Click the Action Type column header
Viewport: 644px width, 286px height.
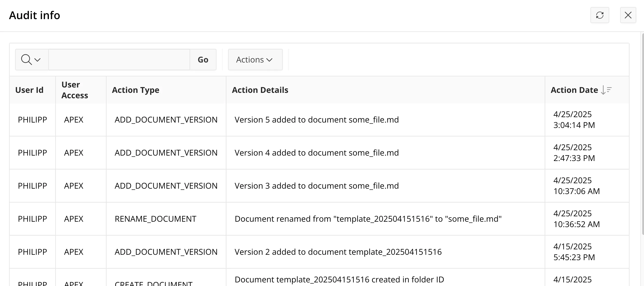[x=135, y=90]
